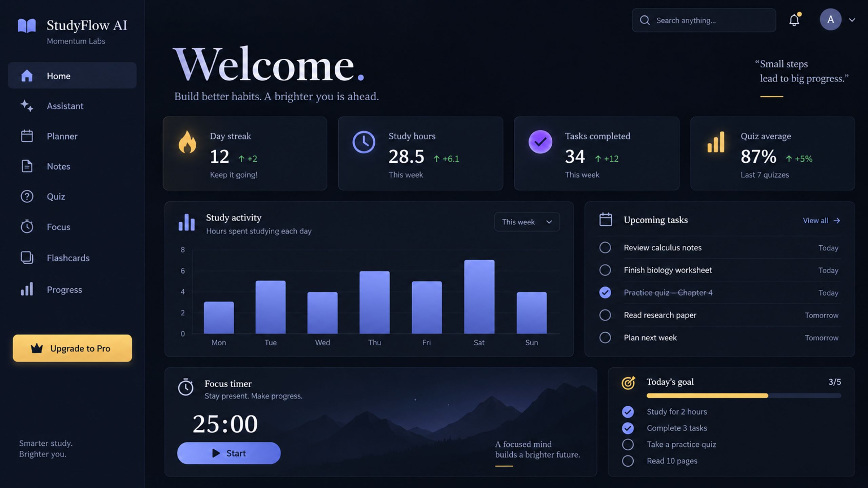Image resolution: width=868 pixels, height=488 pixels.
Task: Click the Today's goal target icon
Action: click(x=628, y=383)
